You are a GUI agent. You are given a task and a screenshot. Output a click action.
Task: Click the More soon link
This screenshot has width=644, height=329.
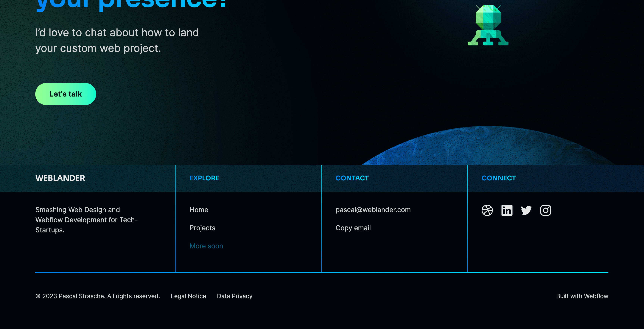coord(206,246)
